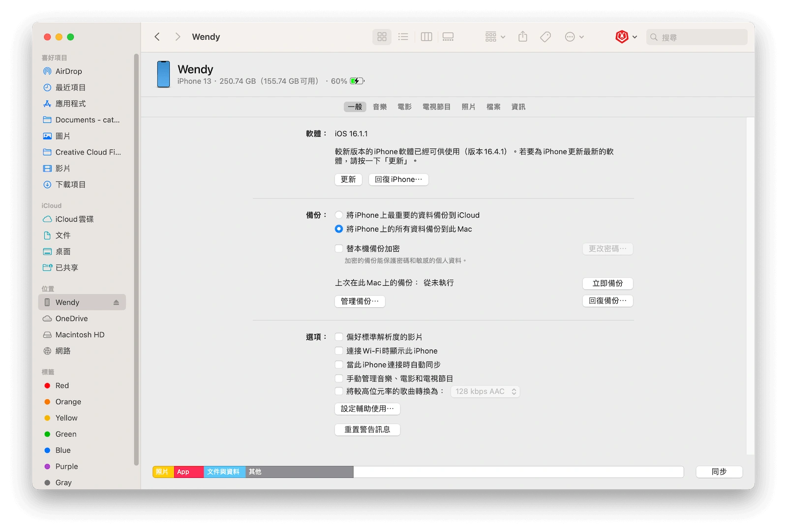This screenshot has height=532, width=787.
Task: Switch to gallery view
Action: pyautogui.click(x=448, y=37)
